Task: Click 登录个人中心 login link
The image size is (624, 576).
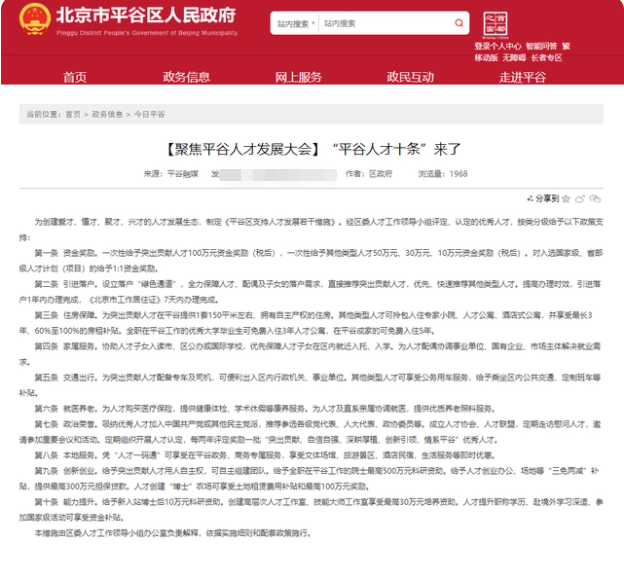Action: (x=497, y=46)
